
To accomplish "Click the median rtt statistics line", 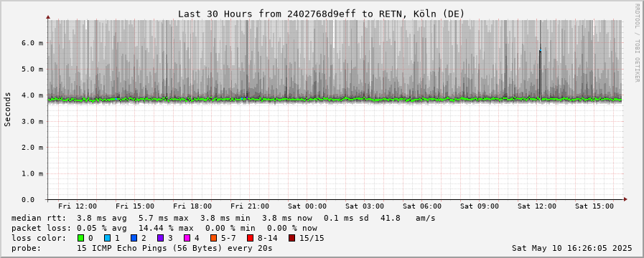I will 223,218.
